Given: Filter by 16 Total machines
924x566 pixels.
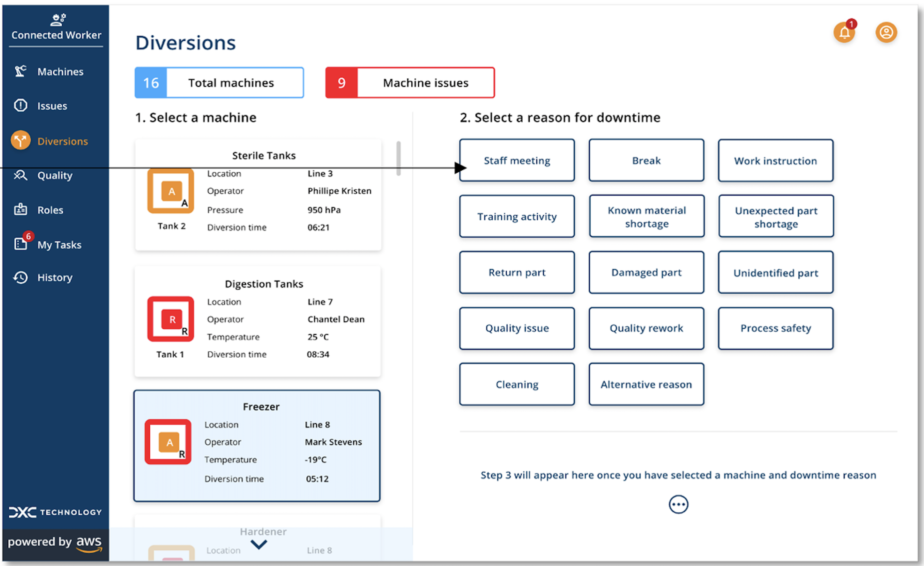Looking at the screenshot, I should pos(219,82).
